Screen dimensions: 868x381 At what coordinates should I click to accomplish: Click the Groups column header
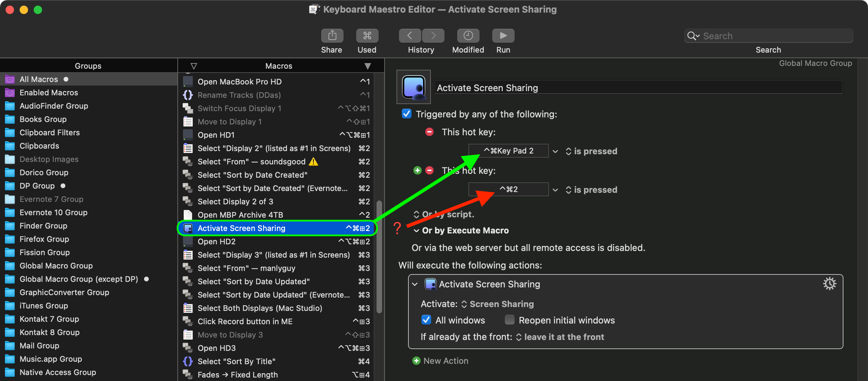tap(88, 66)
